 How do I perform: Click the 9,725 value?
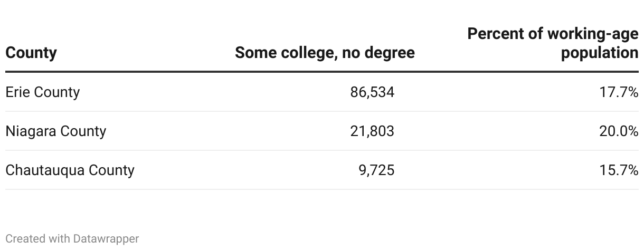[376, 170]
